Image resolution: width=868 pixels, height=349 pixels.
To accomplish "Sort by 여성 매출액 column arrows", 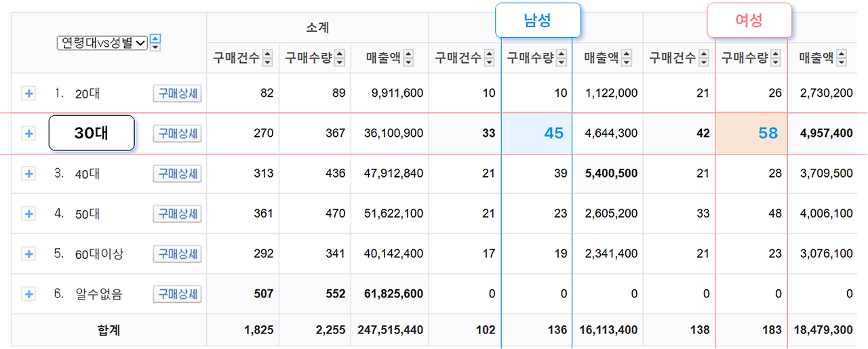I will coord(842,58).
